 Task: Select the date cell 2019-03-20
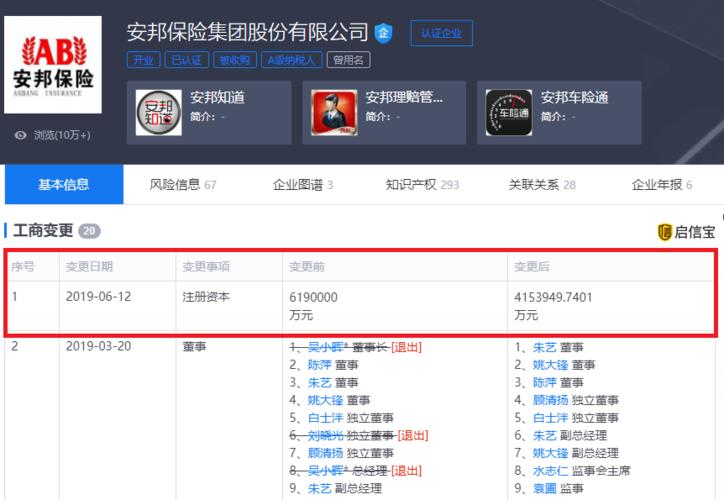(98, 346)
